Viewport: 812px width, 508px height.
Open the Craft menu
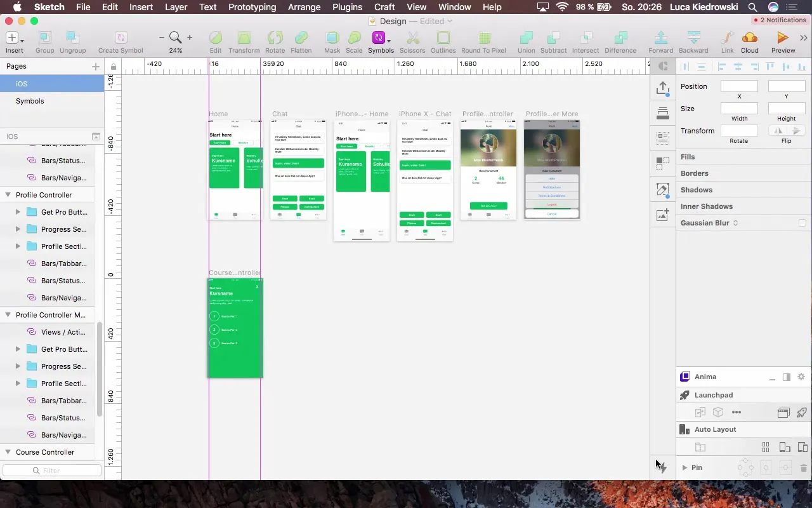384,7
